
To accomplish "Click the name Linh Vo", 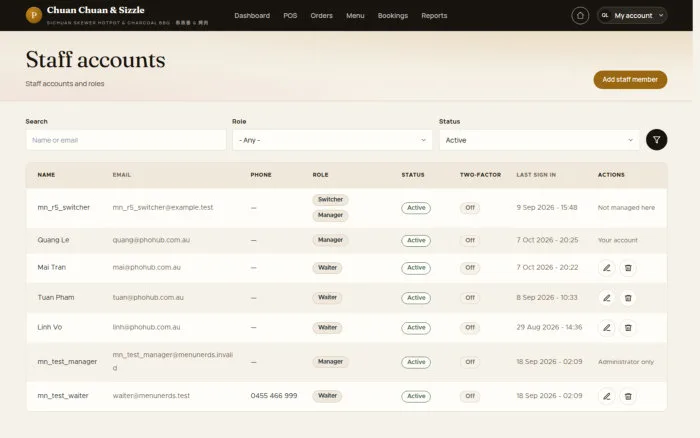I will pos(50,327).
